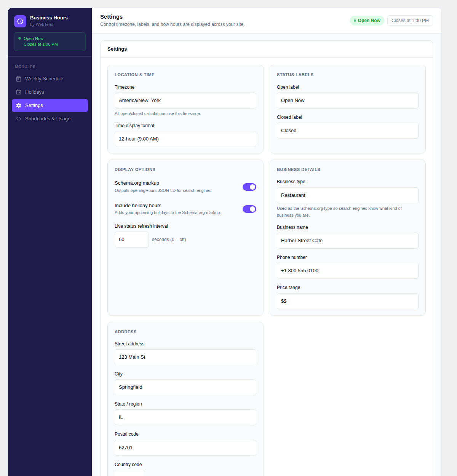
Task: Click the Settings gear icon in sidebar
Action: click(19, 105)
